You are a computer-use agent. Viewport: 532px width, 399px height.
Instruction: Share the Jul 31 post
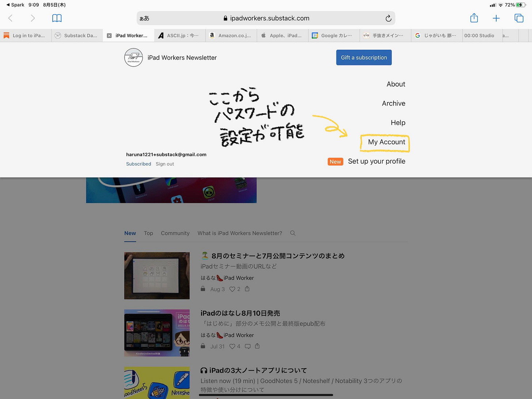(257, 346)
